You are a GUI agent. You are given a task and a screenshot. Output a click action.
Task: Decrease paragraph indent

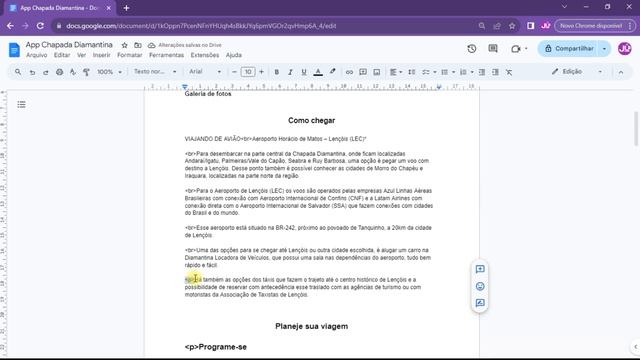click(482, 72)
